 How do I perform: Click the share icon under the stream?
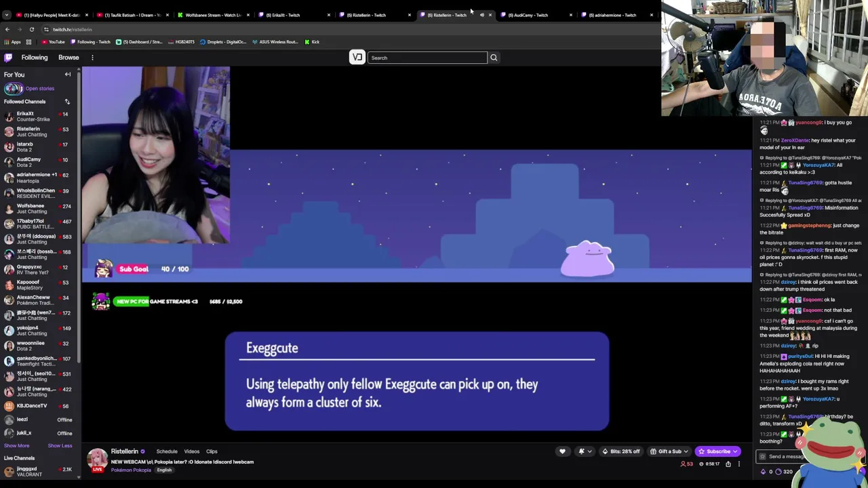tap(728, 464)
